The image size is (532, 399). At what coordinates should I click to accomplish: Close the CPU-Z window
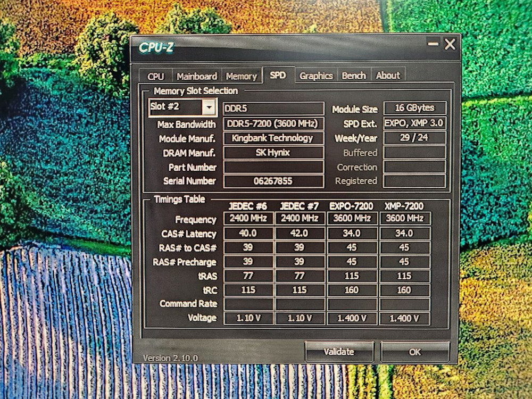(450, 44)
